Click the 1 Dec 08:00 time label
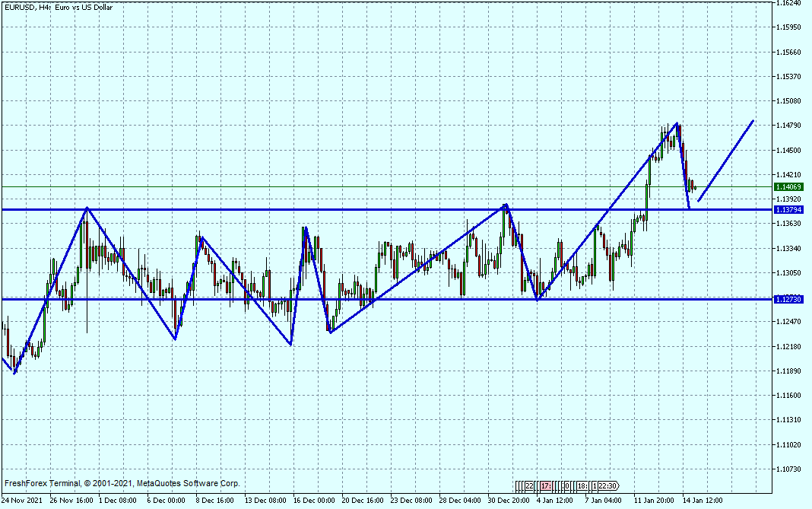 [118, 500]
